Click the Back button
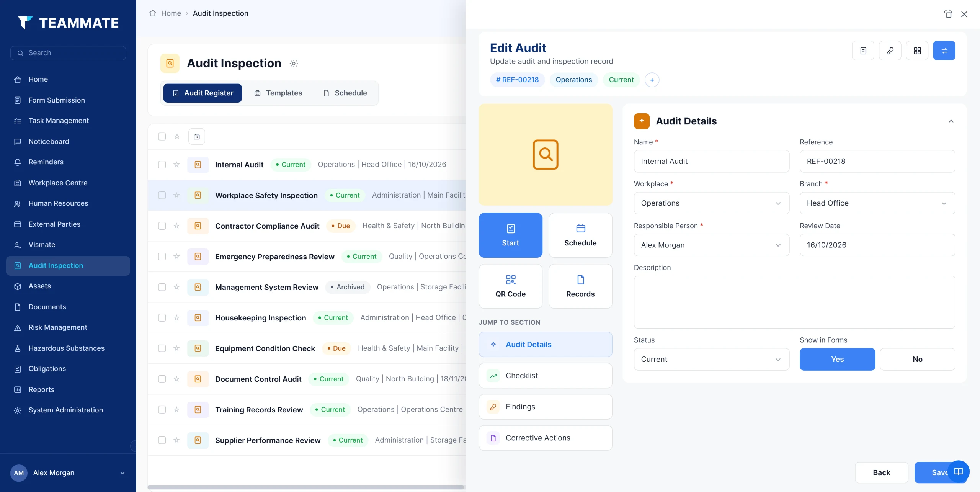The width and height of the screenshot is (980, 492). 881,472
